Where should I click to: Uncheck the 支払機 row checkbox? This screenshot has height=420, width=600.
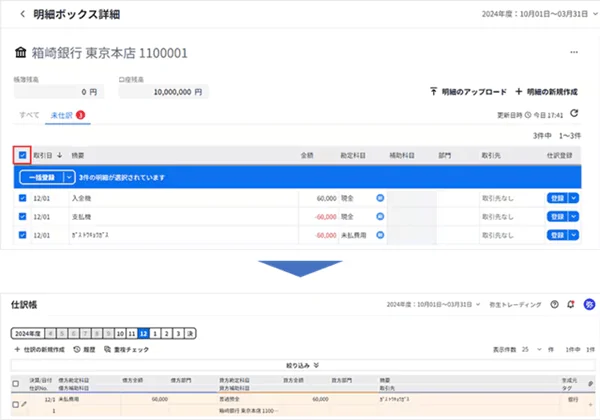coord(23,217)
